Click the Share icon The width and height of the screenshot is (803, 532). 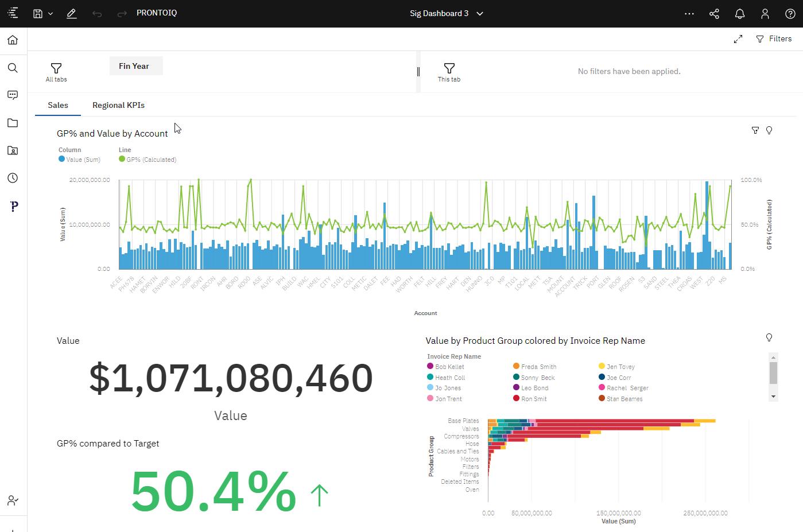pos(715,13)
